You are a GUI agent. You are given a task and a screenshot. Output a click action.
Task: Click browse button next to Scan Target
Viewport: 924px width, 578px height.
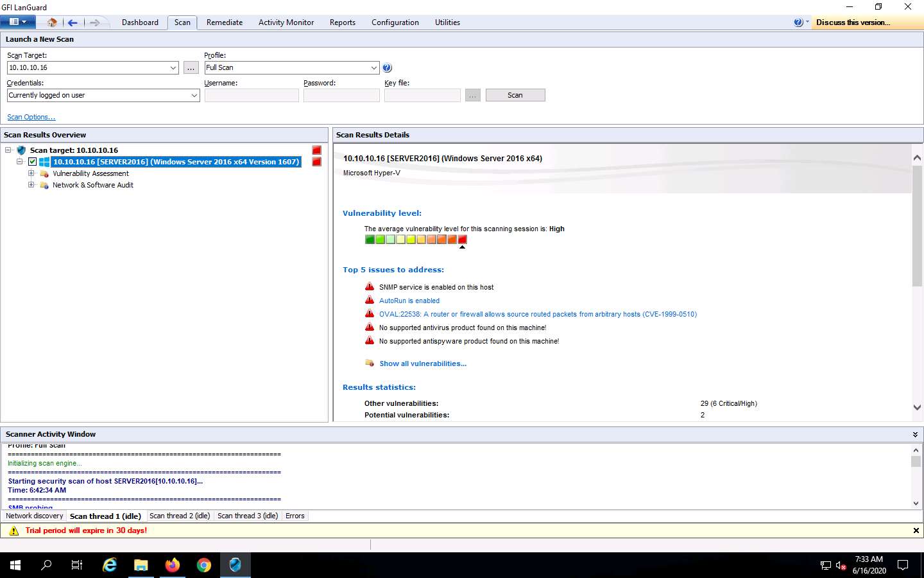191,68
